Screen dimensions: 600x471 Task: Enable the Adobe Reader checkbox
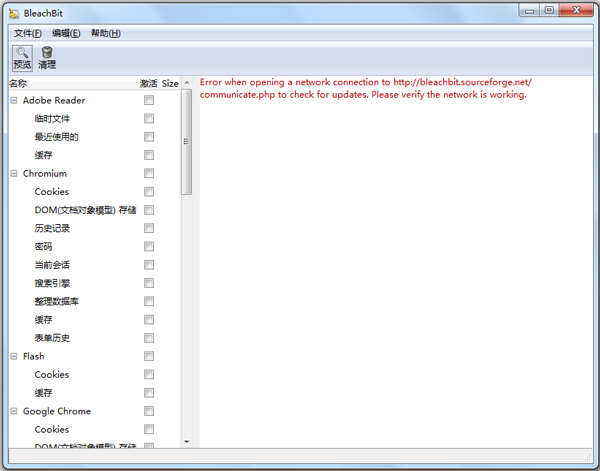(x=149, y=100)
